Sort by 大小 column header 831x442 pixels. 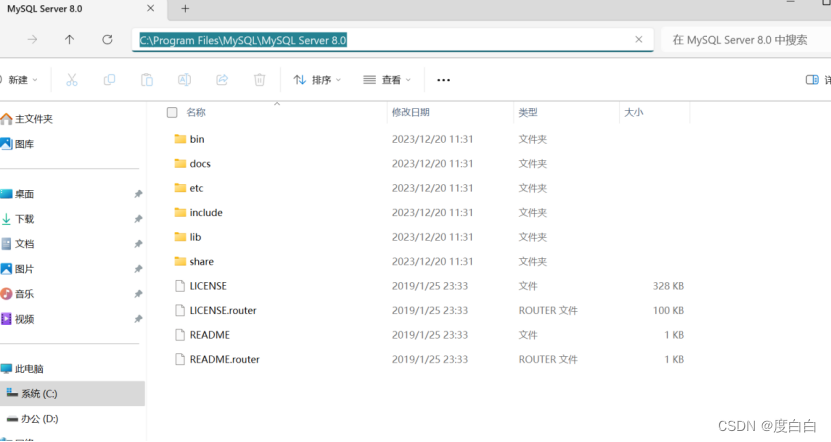pyautogui.click(x=634, y=112)
